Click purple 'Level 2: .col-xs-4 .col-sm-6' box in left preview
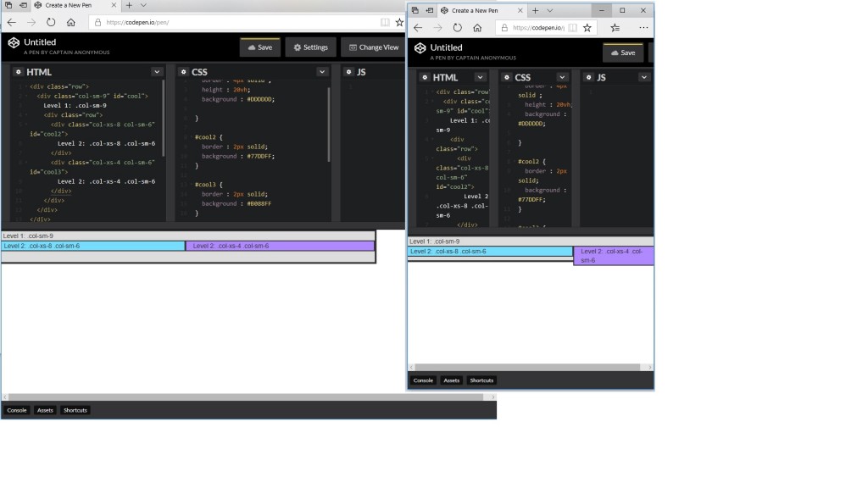The width and height of the screenshot is (868, 488). pyautogui.click(x=280, y=246)
